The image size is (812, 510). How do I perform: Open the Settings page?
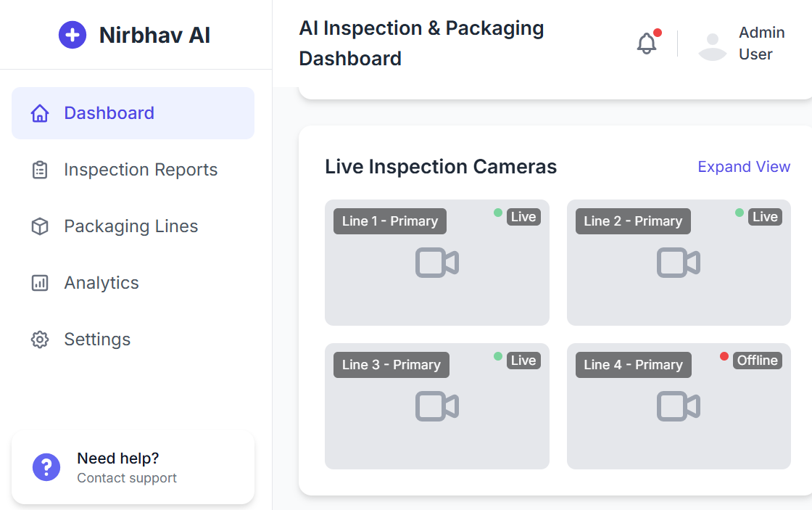point(97,340)
